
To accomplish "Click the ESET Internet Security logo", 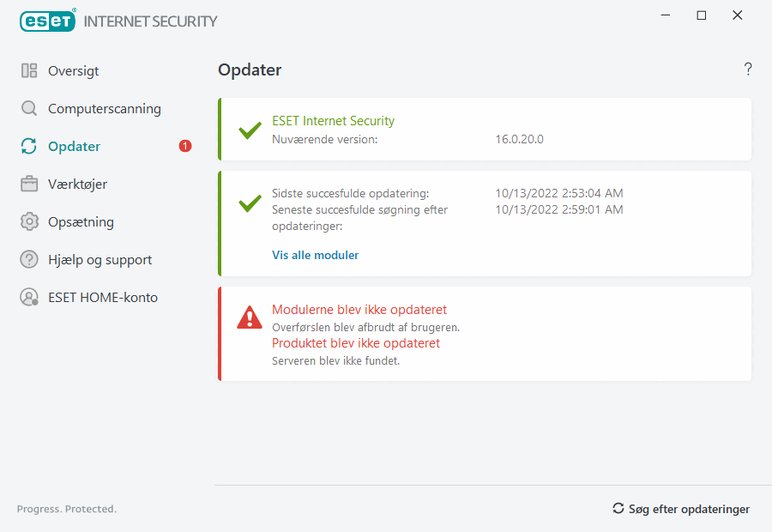I will pos(118,21).
